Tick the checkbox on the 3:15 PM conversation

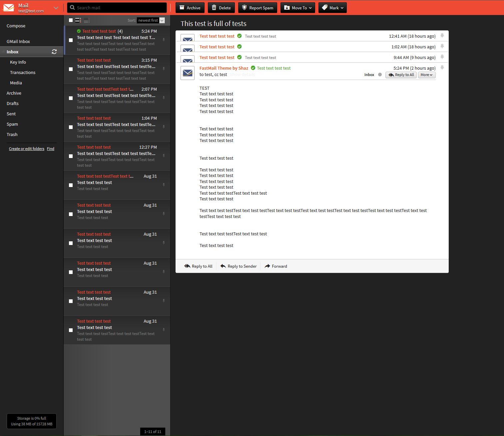point(71,69)
